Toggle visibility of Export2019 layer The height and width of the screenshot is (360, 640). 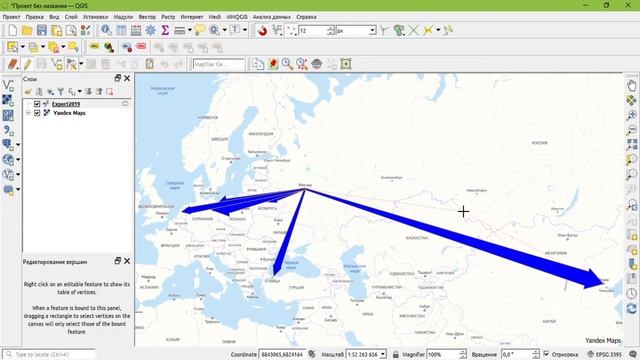37,104
